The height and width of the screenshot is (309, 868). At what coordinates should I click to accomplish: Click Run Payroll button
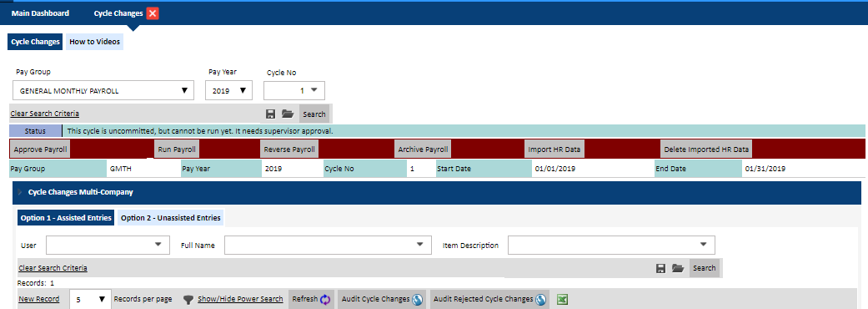point(176,149)
